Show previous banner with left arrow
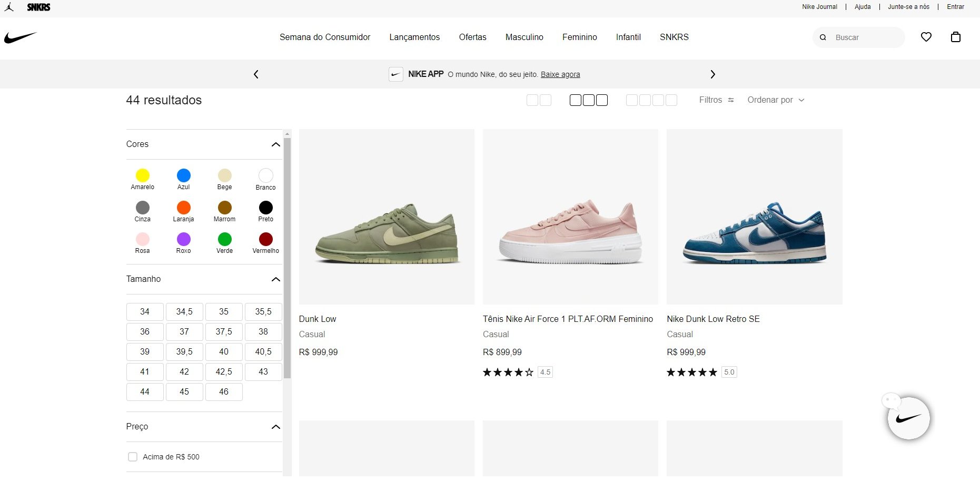The height and width of the screenshot is (500, 980). 256,74
